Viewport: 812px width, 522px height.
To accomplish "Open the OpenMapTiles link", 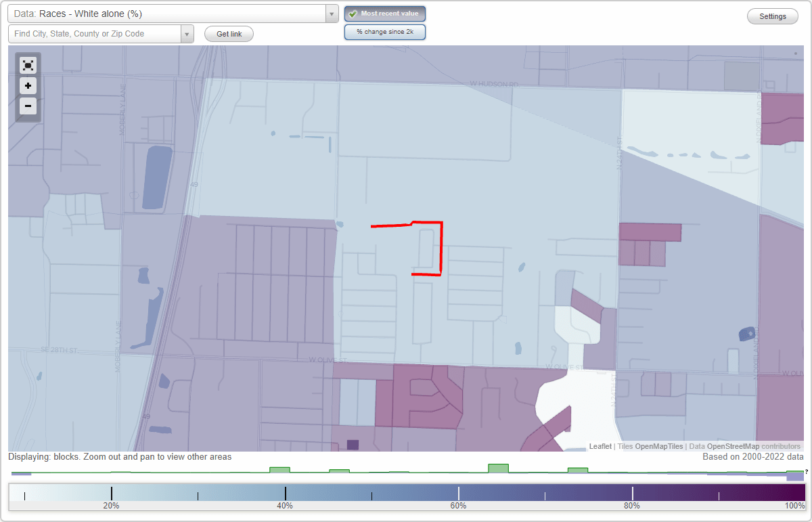I will [x=658, y=446].
